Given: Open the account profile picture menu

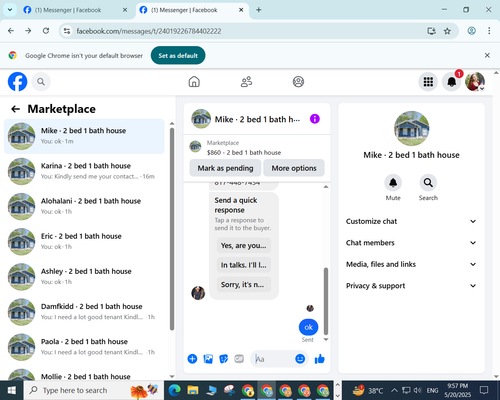Looking at the screenshot, I should click(475, 82).
